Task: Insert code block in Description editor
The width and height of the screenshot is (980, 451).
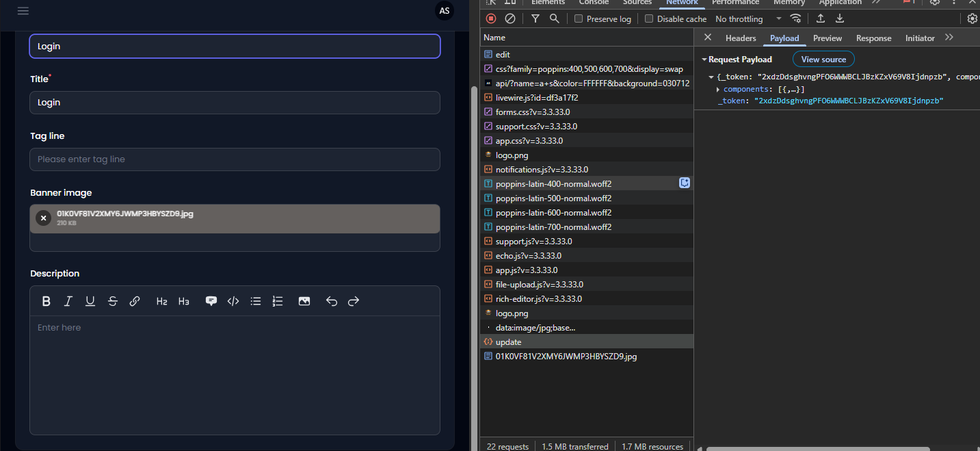Action: [x=233, y=301]
